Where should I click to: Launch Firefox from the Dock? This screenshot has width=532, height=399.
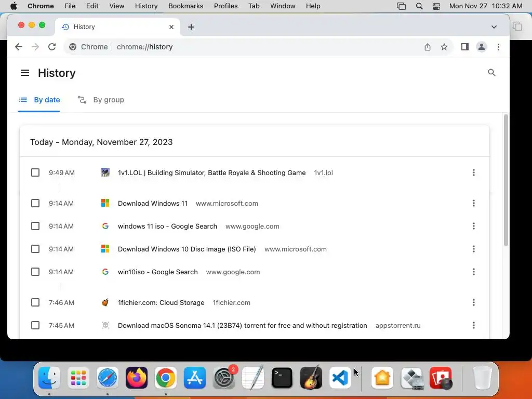[x=137, y=378]
